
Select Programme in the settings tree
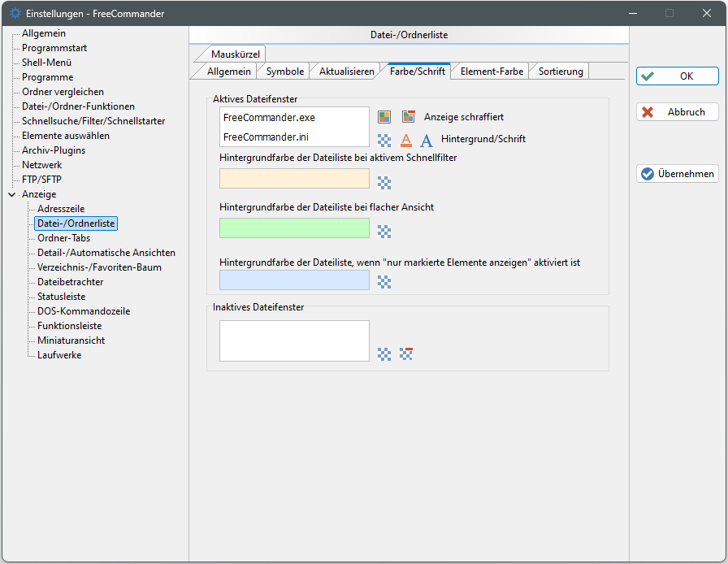[x=47, y=77]
